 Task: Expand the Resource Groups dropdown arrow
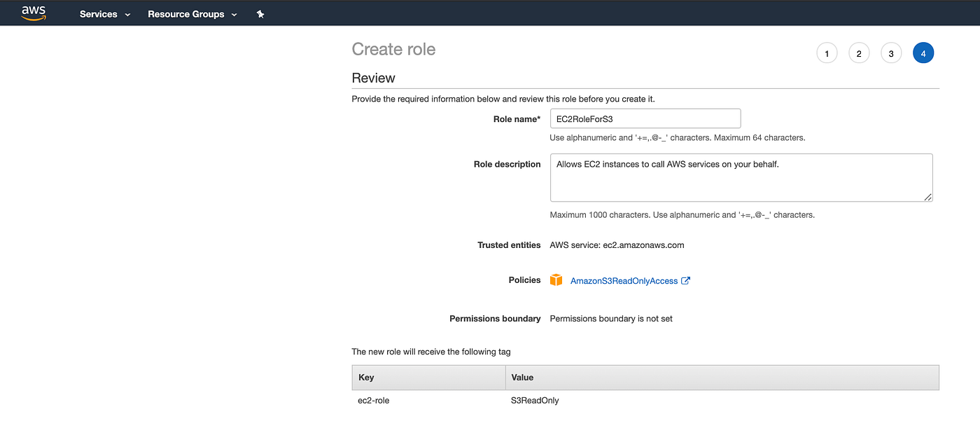point(234,15)
